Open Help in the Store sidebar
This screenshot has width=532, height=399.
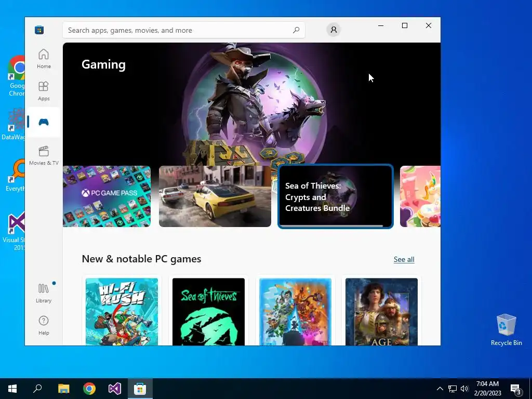tap(44, 325)
